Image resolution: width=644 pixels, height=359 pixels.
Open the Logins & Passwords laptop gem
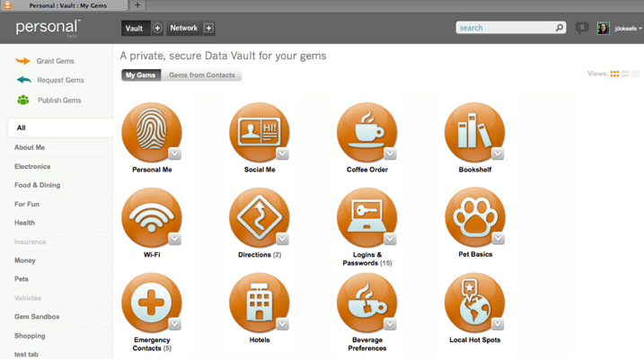tap(366, 217)
